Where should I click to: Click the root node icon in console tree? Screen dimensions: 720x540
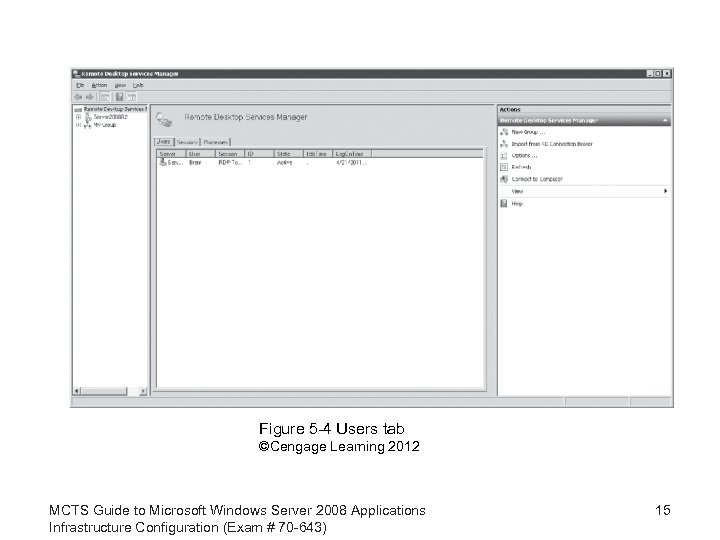(x=78, y=109)
